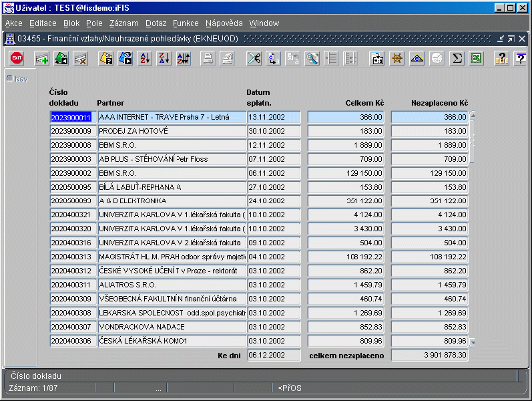This screenshot has width=532, height=401.
Task: Click the Ke dni date field 06.12.2002
Action: point(274,355)
